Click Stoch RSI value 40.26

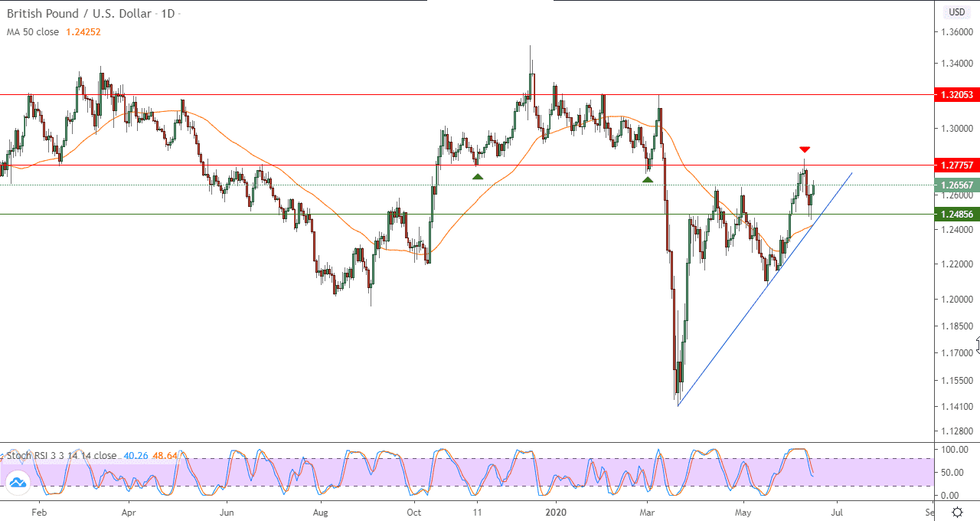[136, 456]
